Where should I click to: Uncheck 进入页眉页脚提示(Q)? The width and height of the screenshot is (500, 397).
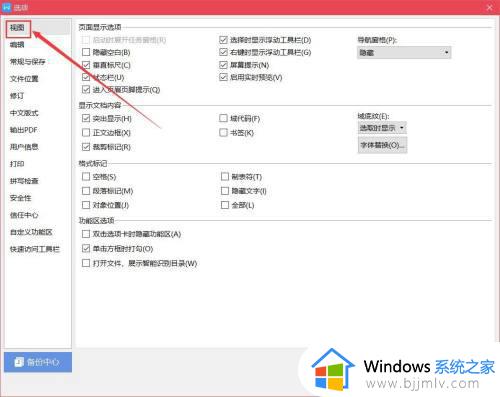(86, 89)
